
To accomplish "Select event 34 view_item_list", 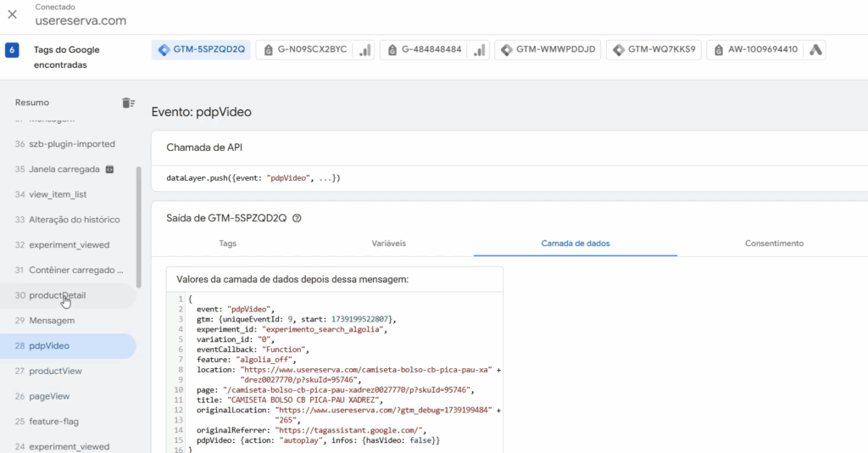I will point(58,194).
